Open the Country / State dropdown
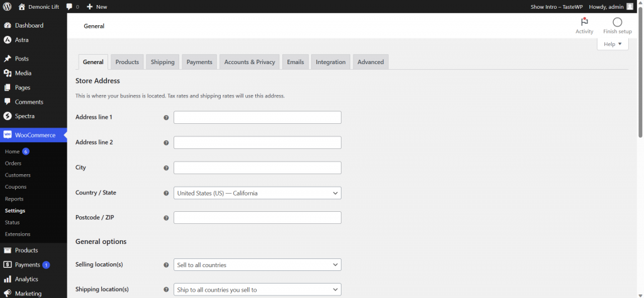The image size is (644, 298). click(257, 193)
